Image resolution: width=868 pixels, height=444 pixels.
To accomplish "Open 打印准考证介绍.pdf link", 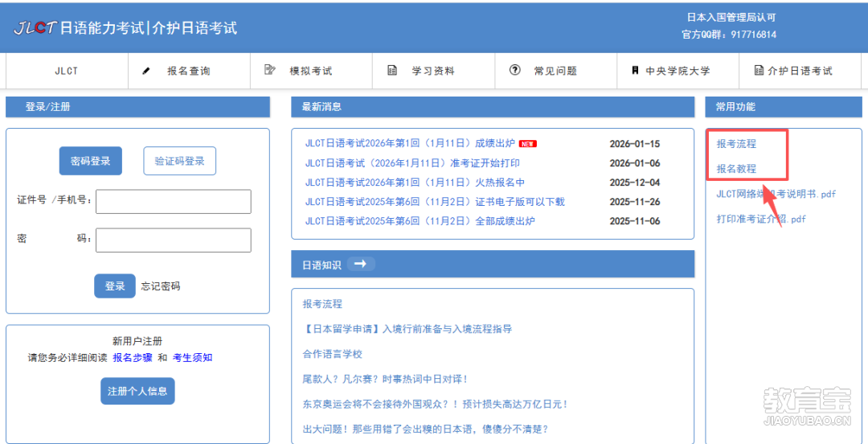I will coord(761,219).
